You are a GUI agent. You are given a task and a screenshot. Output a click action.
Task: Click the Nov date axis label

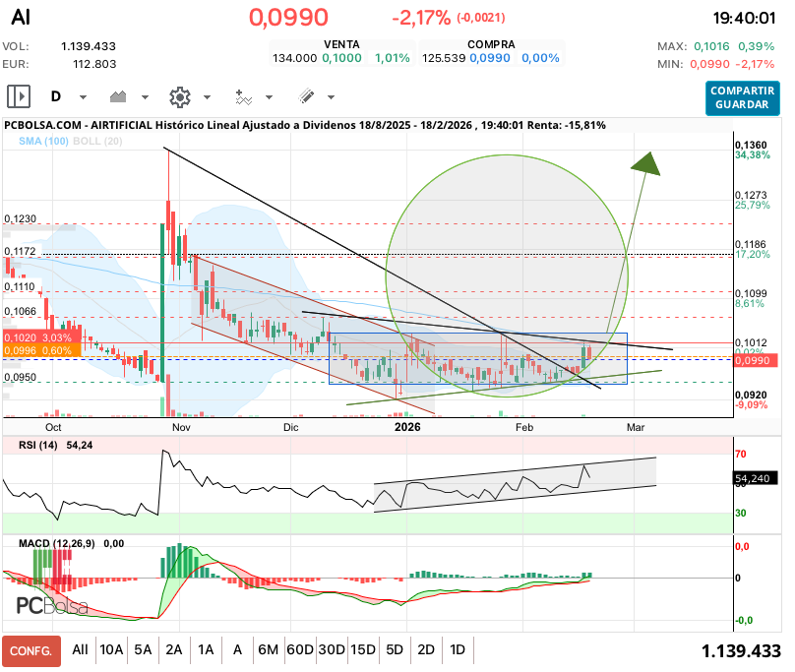181,427
